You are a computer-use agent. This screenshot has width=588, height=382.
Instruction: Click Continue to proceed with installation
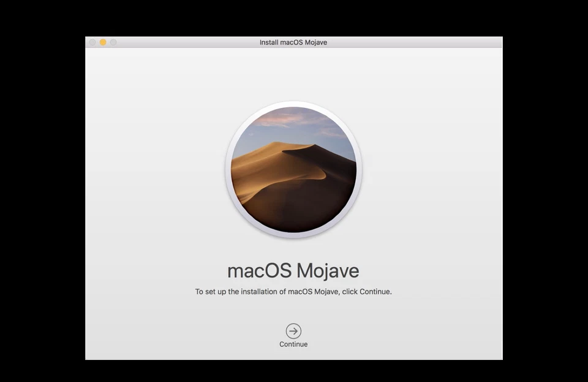293,334
